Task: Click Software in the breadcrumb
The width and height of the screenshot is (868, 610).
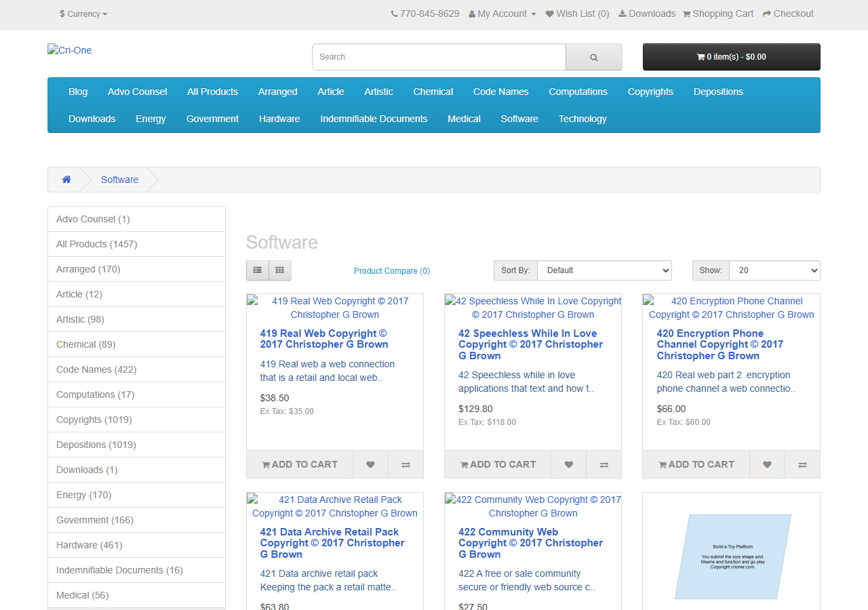Action: tap(119, 180)
